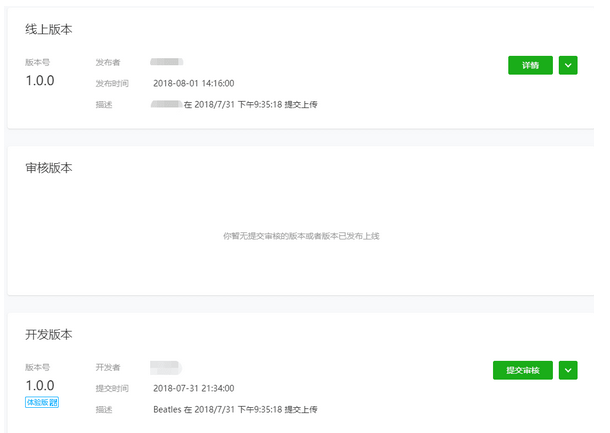Click the blurred publisher name
610x433 pixels.
pyautogui.click(x=166, y=62)
